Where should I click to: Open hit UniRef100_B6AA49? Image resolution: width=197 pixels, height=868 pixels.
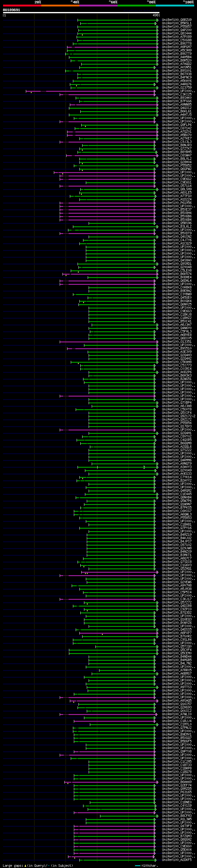click(176, 782)
